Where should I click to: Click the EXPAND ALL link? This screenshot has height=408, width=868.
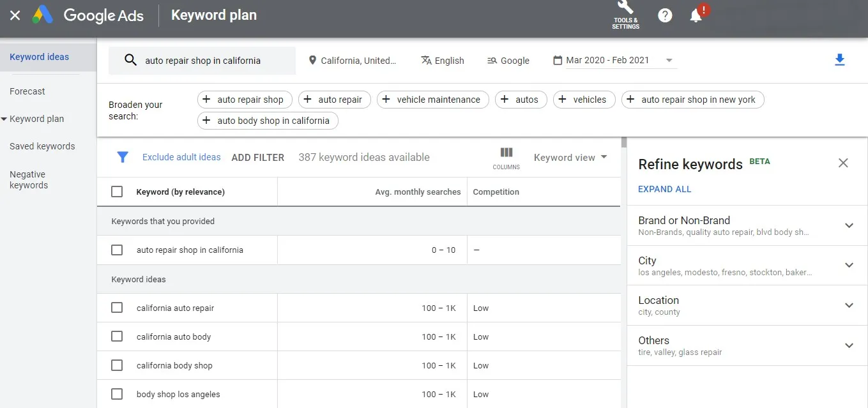click(x=664, y=189)
